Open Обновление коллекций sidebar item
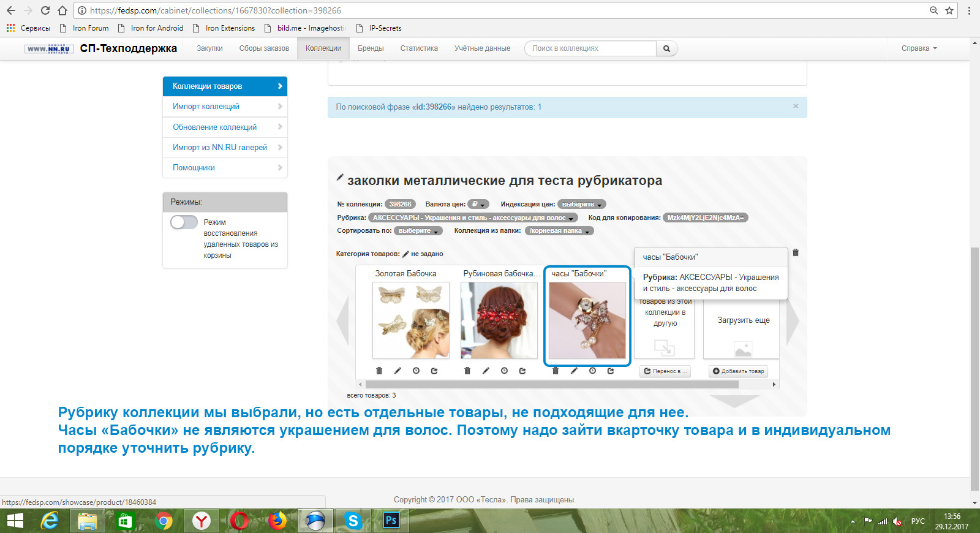980x533 pixels. [225, 127]
